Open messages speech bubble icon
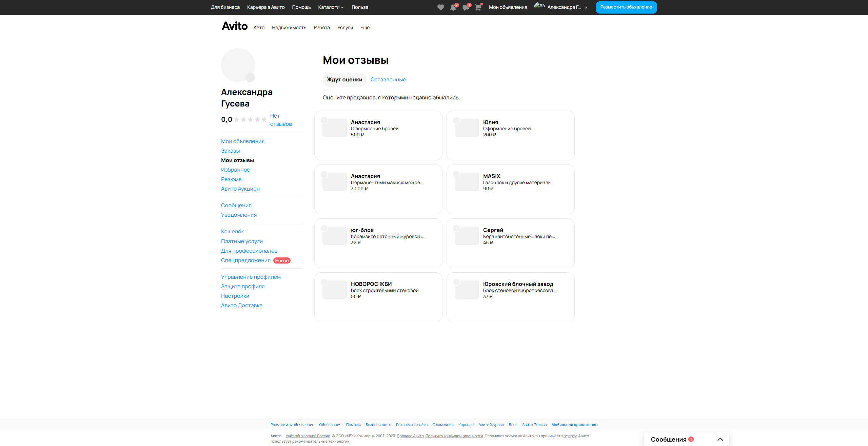Image resolution: width=868 pixels, height=446 pixels. [x=466, y=7]
